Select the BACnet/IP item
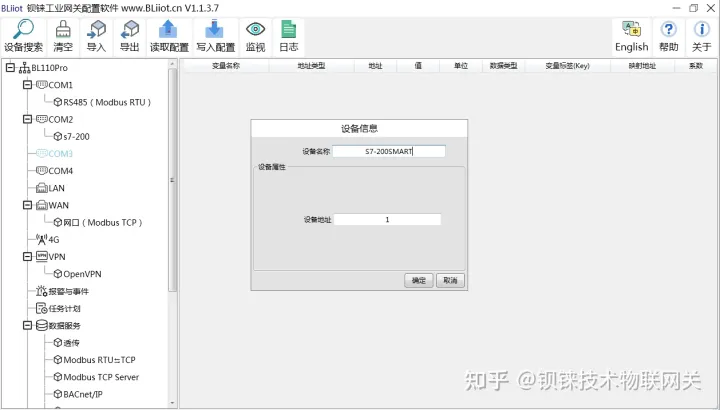This screenshot has height=410, width=720. pyautogui.click(x=78, y=394)
